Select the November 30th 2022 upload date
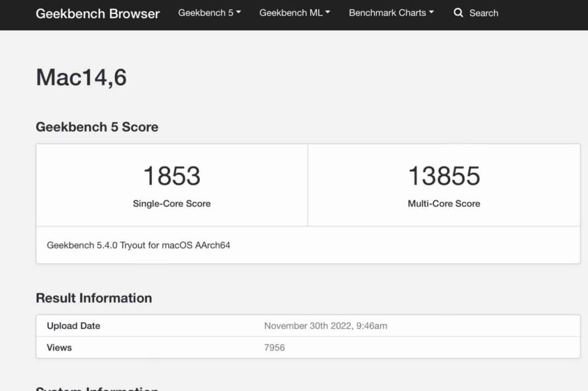This screenshot has height=391, width=588. [x=326, y=326]
